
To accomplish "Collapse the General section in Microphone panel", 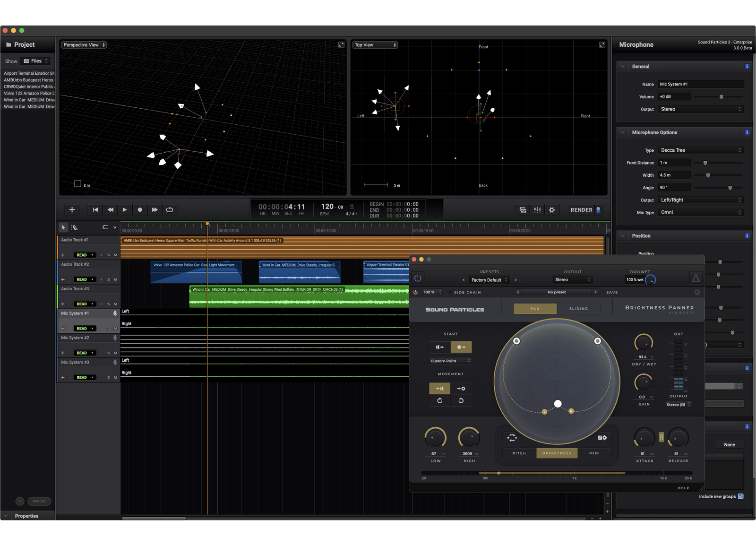I will tap(623, 67).
